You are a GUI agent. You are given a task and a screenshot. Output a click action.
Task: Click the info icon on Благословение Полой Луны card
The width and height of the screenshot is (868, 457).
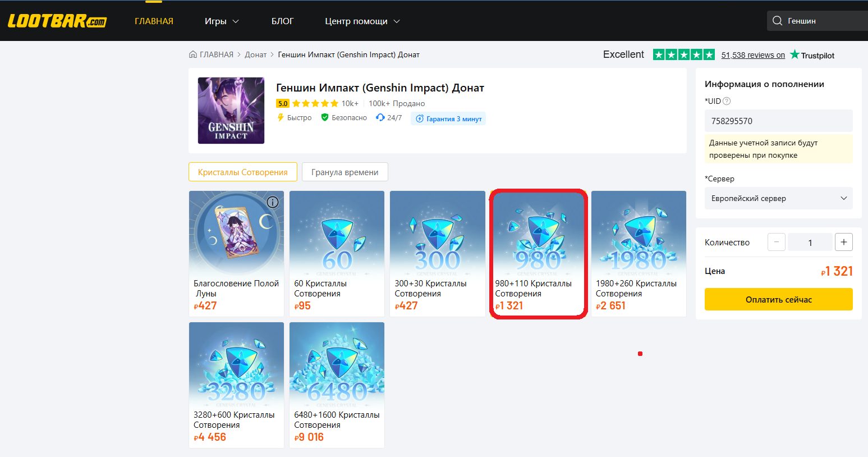click(273, 202)
